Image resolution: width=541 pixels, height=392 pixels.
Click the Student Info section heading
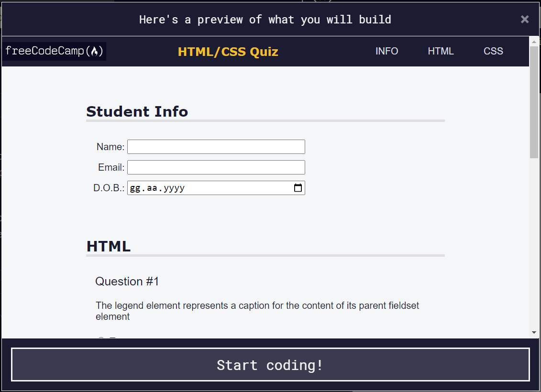click(x=137, y=111)
